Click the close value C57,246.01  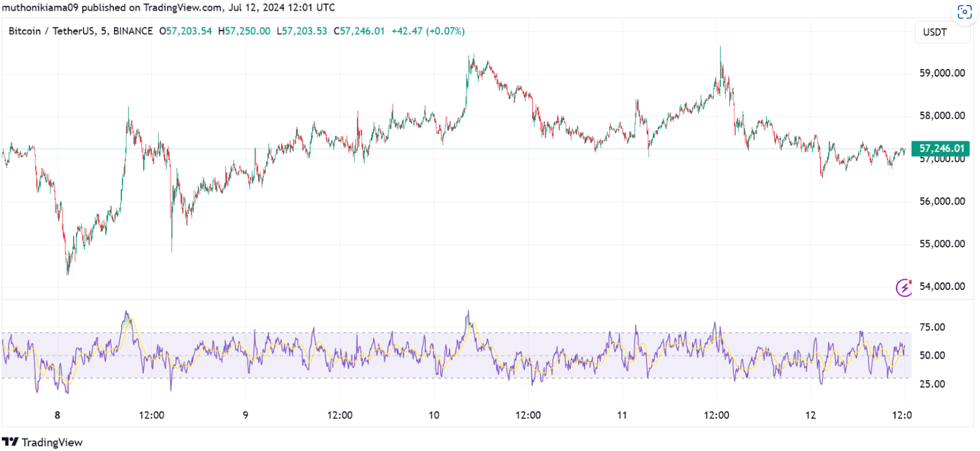(359, 31)
